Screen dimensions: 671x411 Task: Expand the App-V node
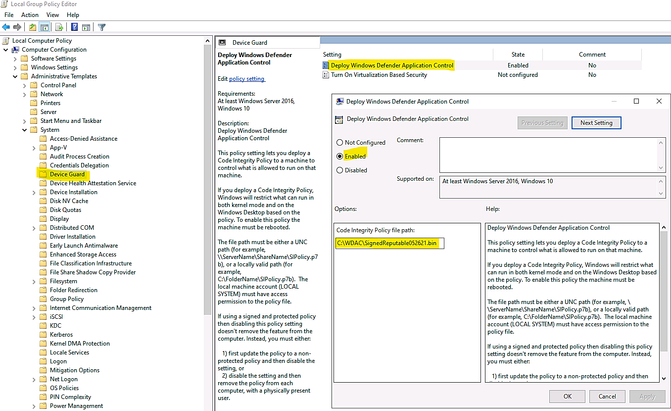coord(34,148)
